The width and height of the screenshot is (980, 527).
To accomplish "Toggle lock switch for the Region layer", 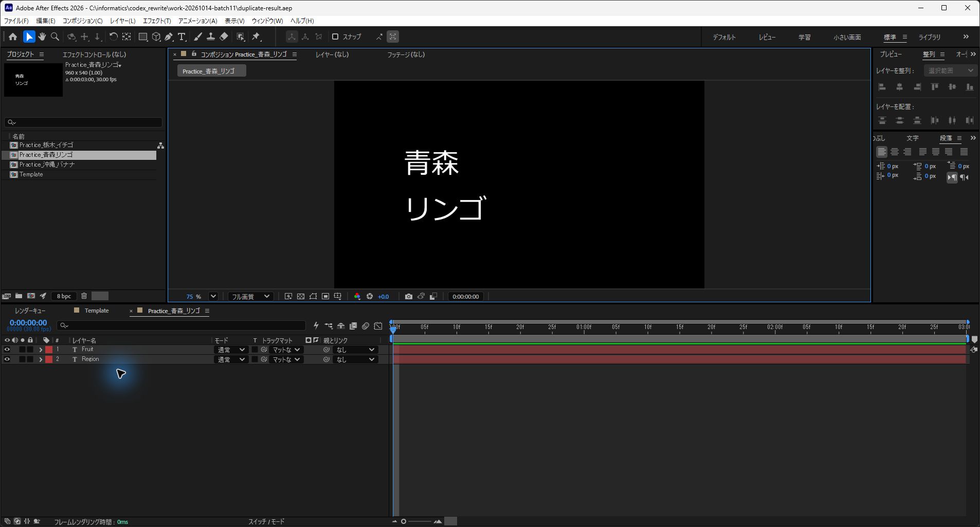I will (x=30, y=359).
